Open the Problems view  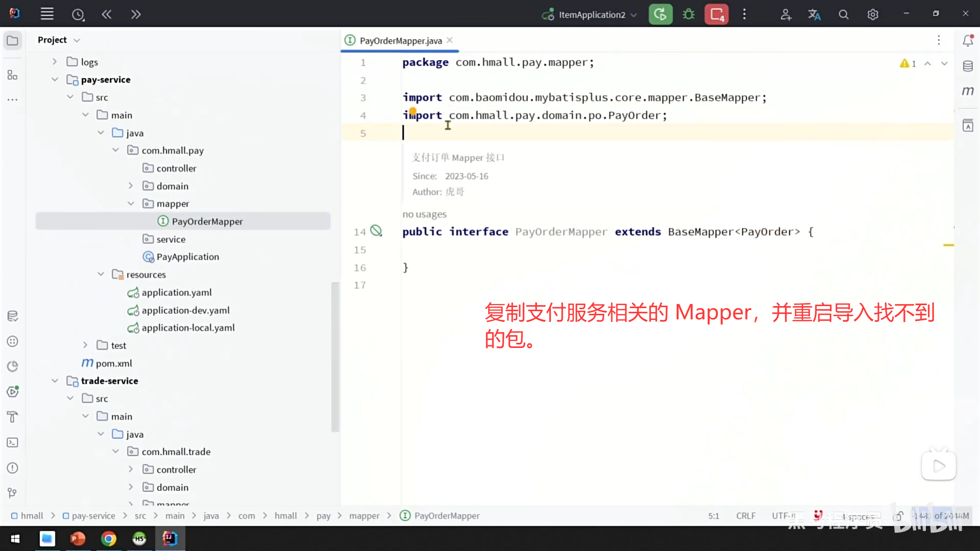(x=13, y=468)
